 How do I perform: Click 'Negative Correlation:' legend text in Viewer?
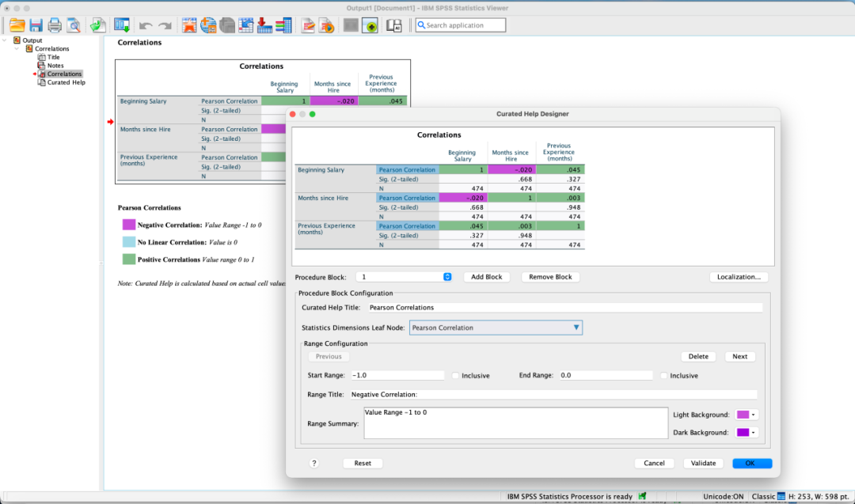169,225
